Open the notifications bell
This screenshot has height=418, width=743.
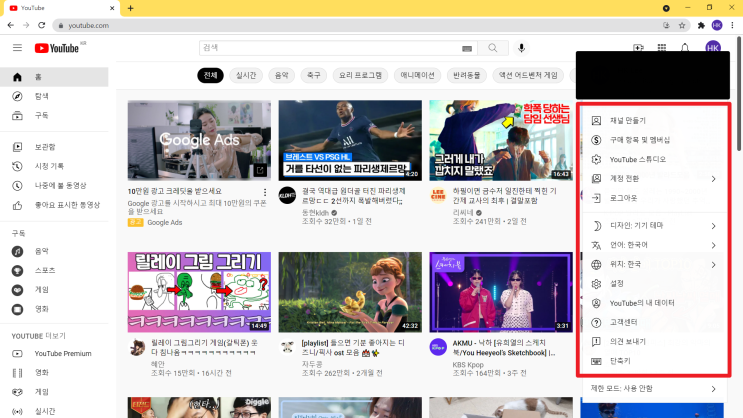[685, 48]
